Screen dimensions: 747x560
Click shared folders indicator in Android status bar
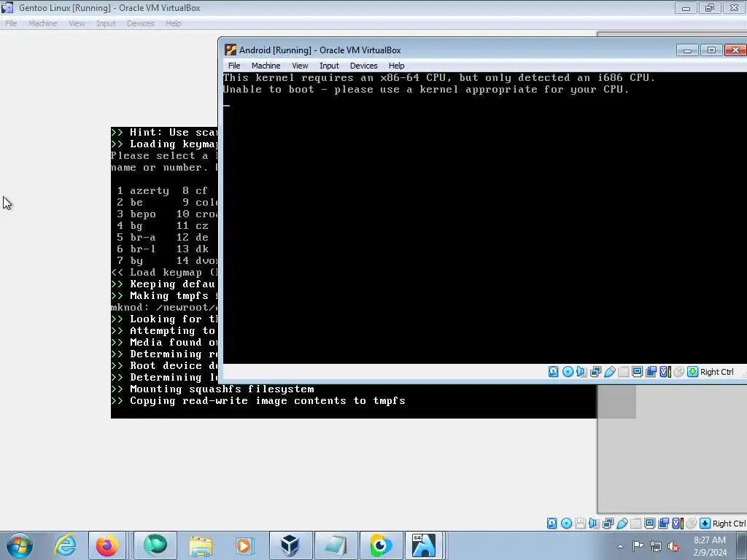click(623, 372)
